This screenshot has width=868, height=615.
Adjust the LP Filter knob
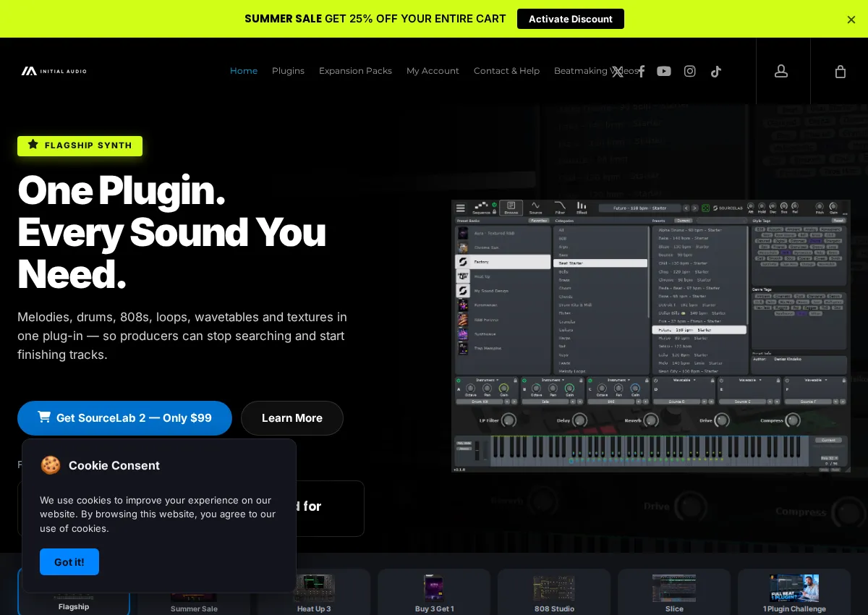pyautogui.click(x=509, y=420)
